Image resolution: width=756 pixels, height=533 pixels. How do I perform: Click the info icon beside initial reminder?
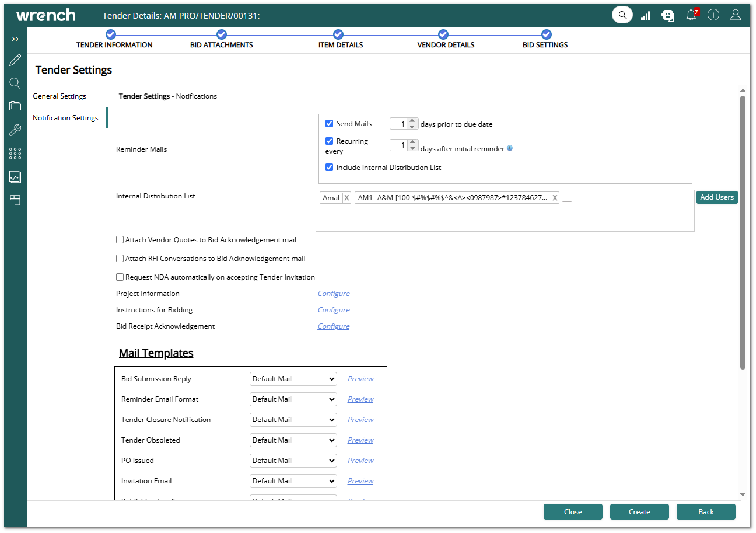point(510,148)
